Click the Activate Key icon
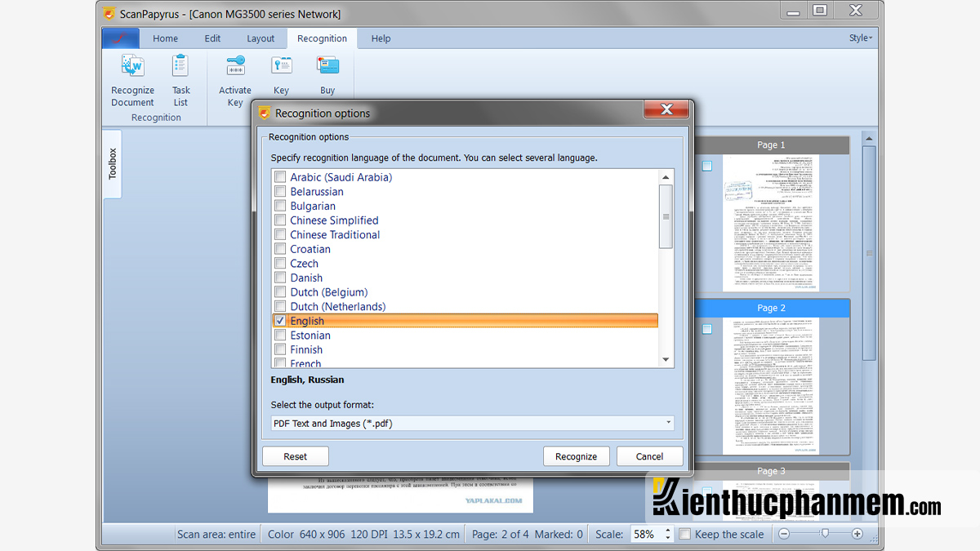Viewport: 980px width, 551px height. click(x=235, y=65)
